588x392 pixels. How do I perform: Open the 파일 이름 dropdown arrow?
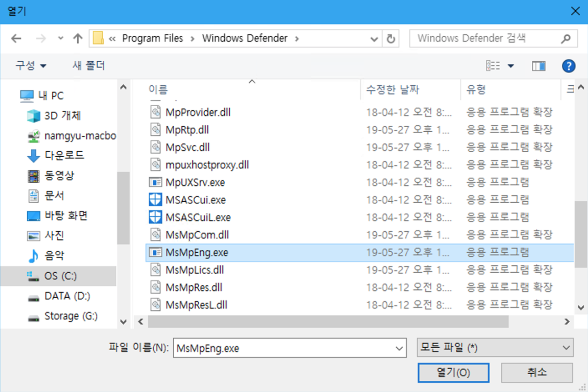click(x=399, y=348)
